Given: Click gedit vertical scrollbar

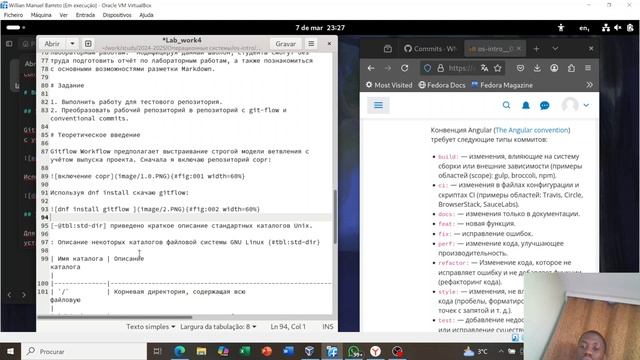Looking at the screenshot, I should [x=335, y=216].
